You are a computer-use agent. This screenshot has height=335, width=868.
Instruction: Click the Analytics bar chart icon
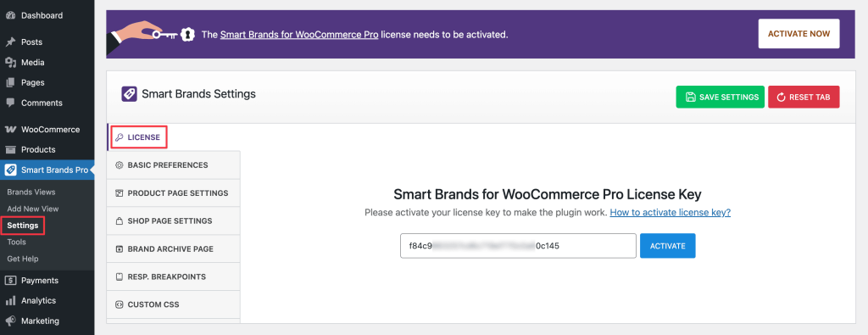click(10, 301)
